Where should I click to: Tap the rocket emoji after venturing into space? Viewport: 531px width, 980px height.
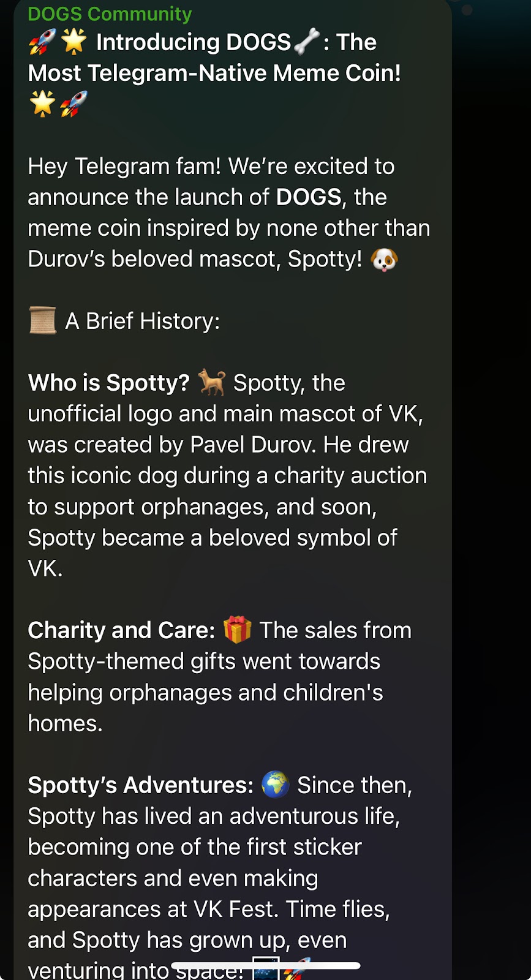click(x=297, y=969)
